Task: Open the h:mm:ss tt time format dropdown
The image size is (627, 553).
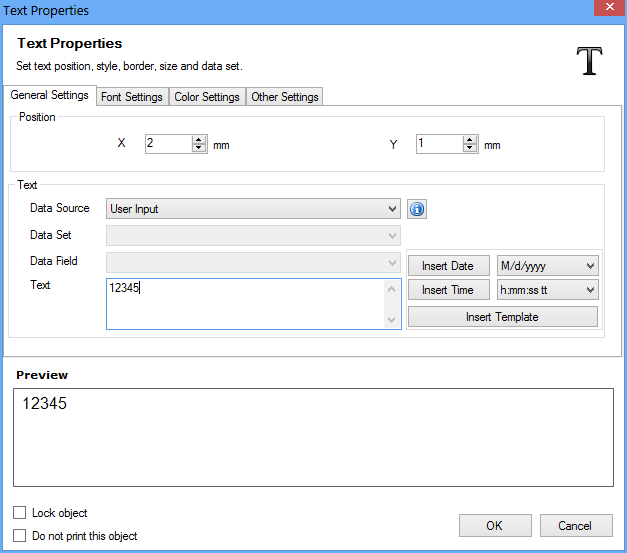Action: [547, 290]
